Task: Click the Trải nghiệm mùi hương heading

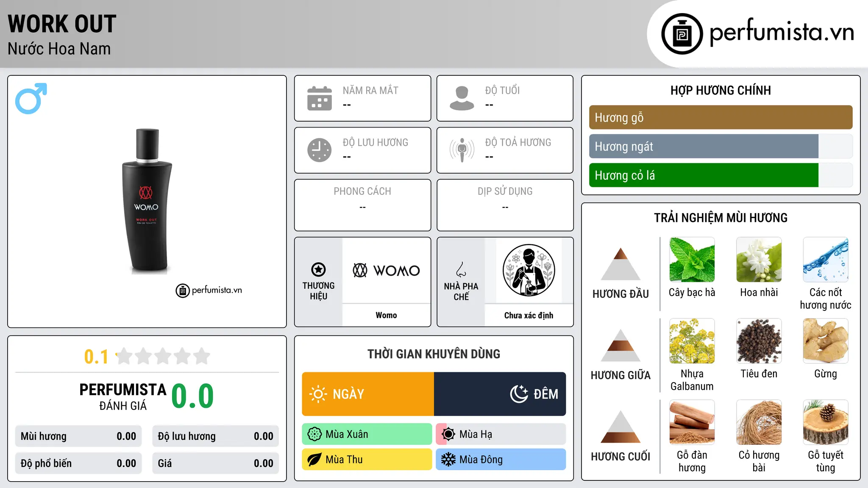Action: tap(721, 218)
